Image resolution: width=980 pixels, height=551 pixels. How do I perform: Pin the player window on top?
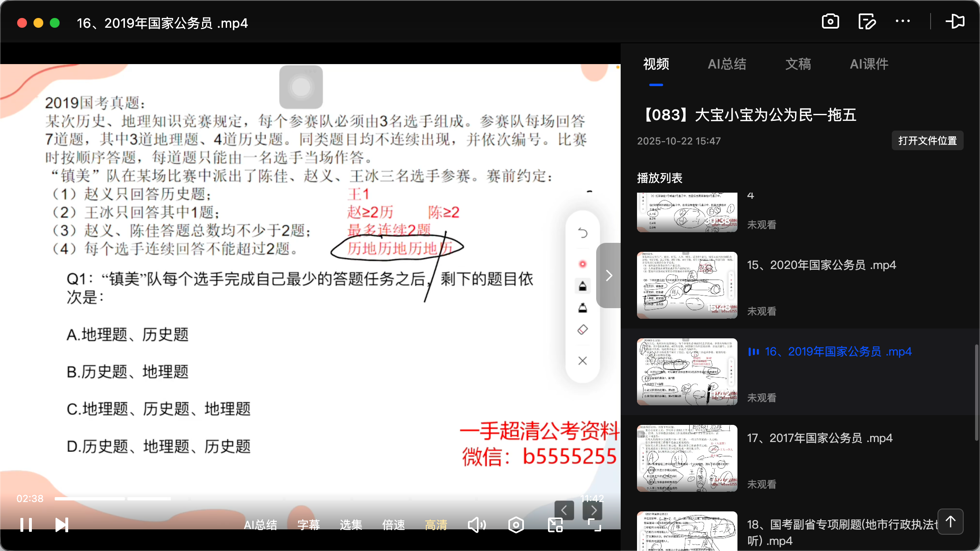[955, 21]
